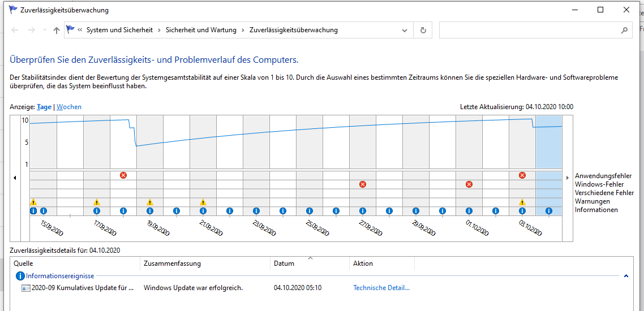
Task: Go up one level with the up arrow
Action: coord(57,30)
